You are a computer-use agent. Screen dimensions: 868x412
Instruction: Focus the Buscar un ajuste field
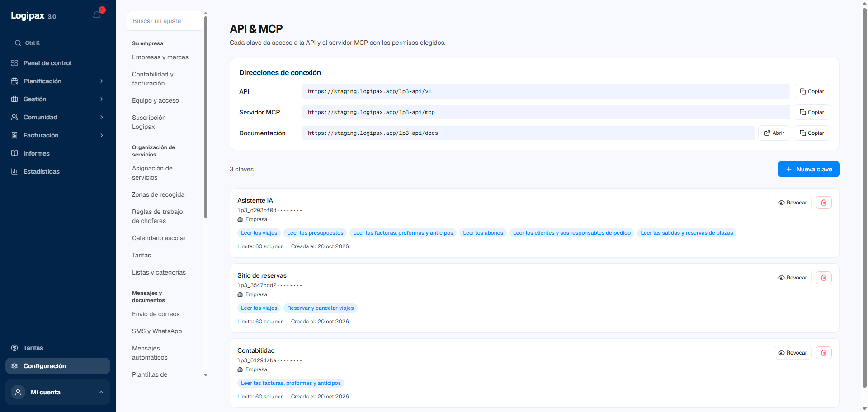point(165,21)
